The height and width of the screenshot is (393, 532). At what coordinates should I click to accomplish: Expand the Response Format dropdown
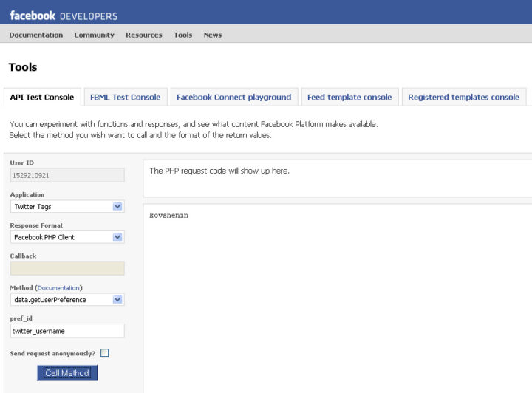point(67,237)
